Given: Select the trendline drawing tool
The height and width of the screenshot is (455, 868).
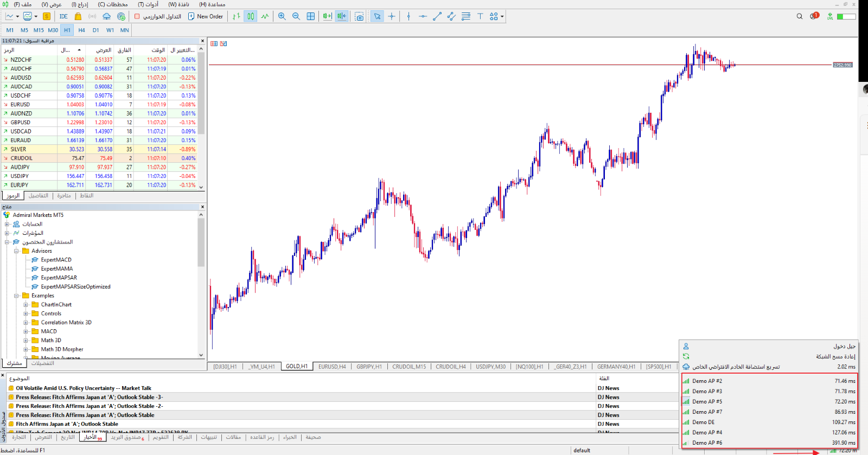Looking at the screenshot, I should click(x=437, y=16).
